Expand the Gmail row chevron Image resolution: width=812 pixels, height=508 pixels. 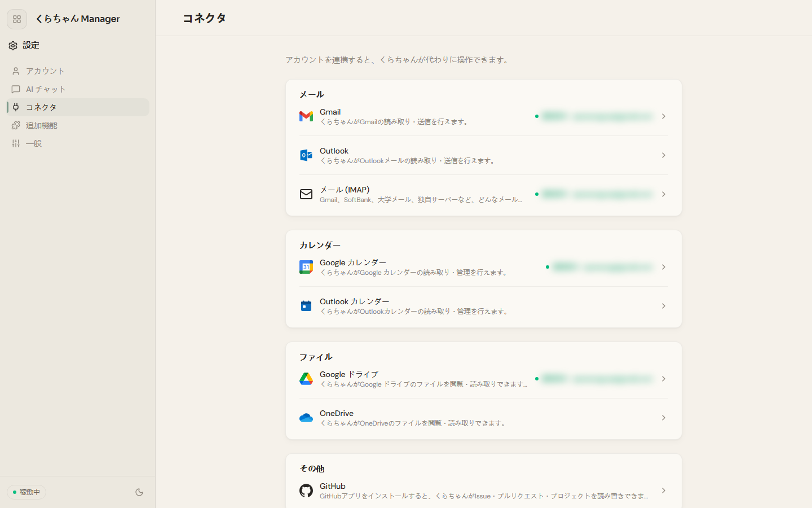(664, 116)
